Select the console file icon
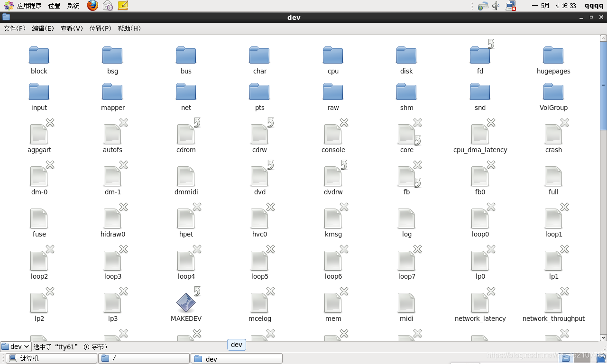Viewport: 607px width, 364px height. coord(333,134)
